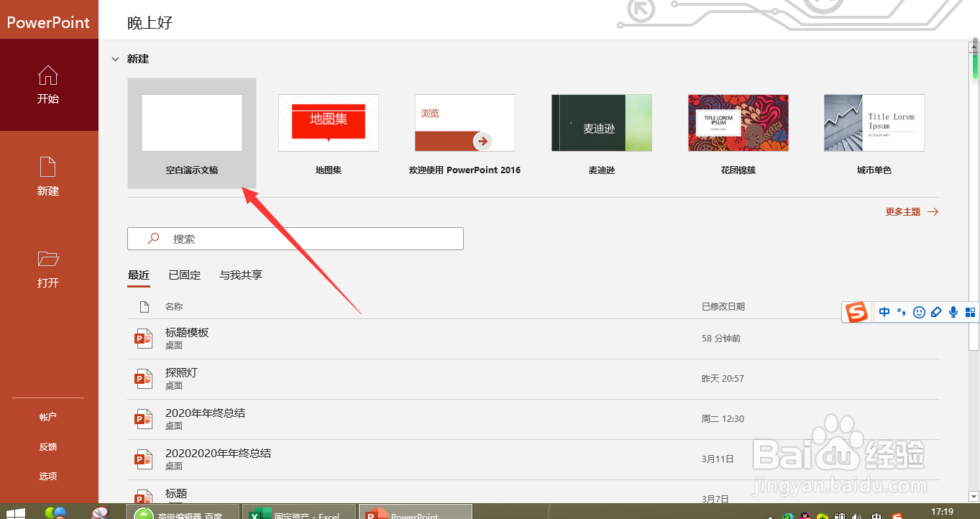Open the 探照灯 recent presentation
Viewport: 980px width, 519px height.
(533, 379)
